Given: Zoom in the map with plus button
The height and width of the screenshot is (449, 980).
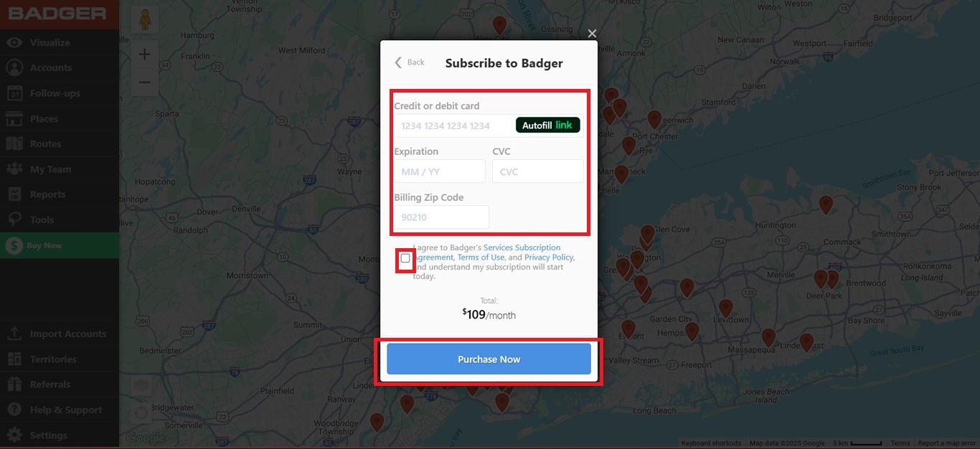Looking at the screenshot, I should pyautogui.click(x=145, y=54).
